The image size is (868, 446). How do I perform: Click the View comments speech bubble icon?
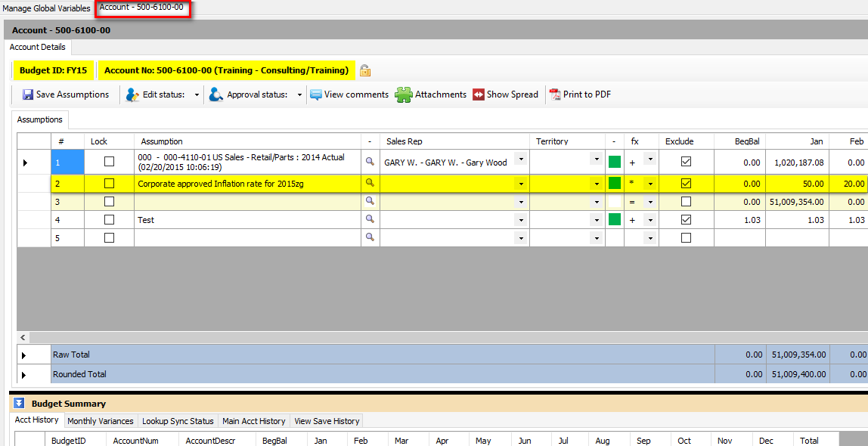click(x=315, y=94)
